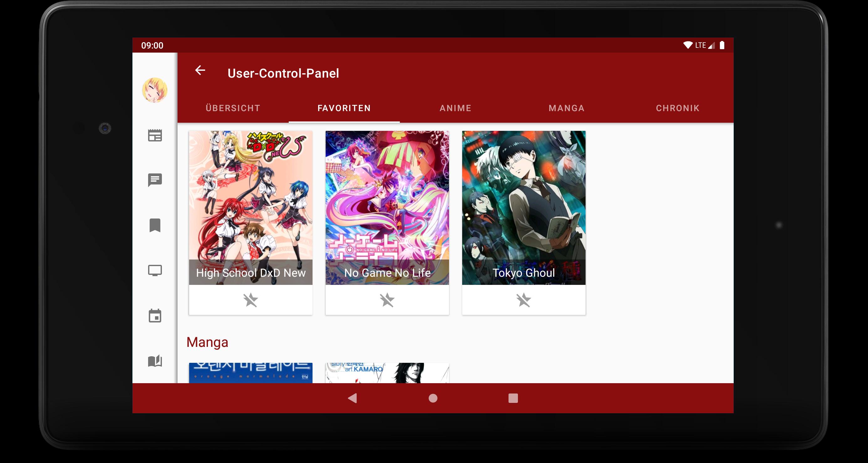
Task: Go back with the toolbar arrow
Action: coord(200,70)
